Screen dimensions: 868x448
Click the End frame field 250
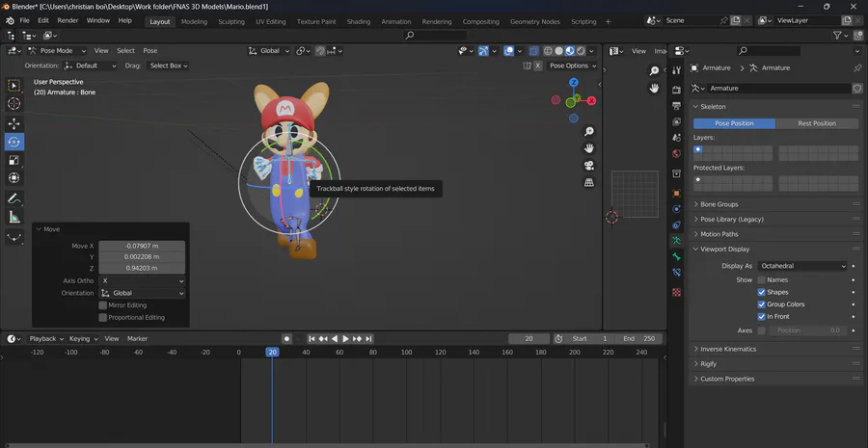(638, 338)
